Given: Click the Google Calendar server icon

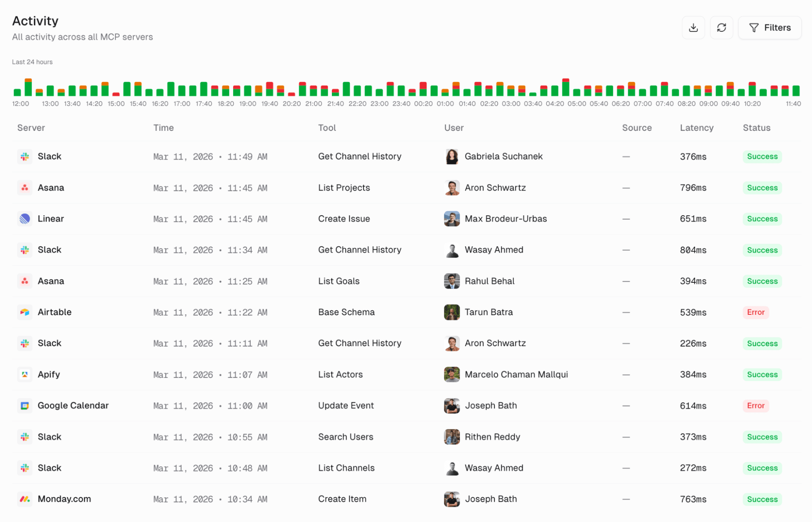Looking at the screenshot, I should click(x=25, y=405).
